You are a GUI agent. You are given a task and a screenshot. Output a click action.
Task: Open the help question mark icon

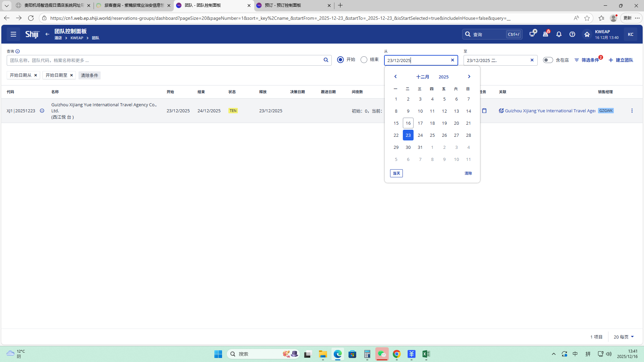tap(572, 34)
